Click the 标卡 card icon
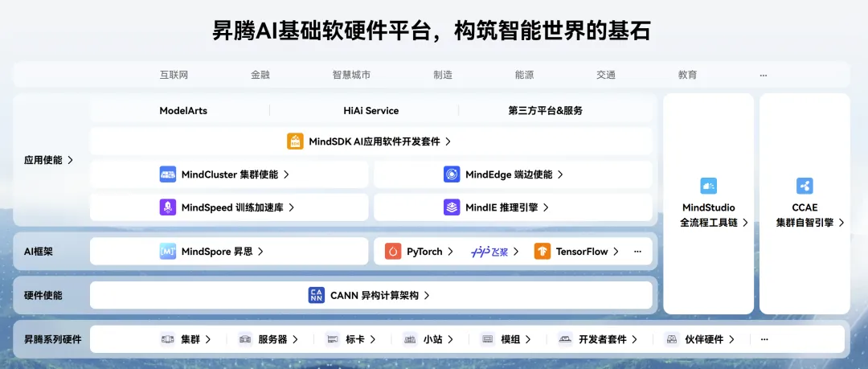The image size is (868, 369). (x=332, y=339)
